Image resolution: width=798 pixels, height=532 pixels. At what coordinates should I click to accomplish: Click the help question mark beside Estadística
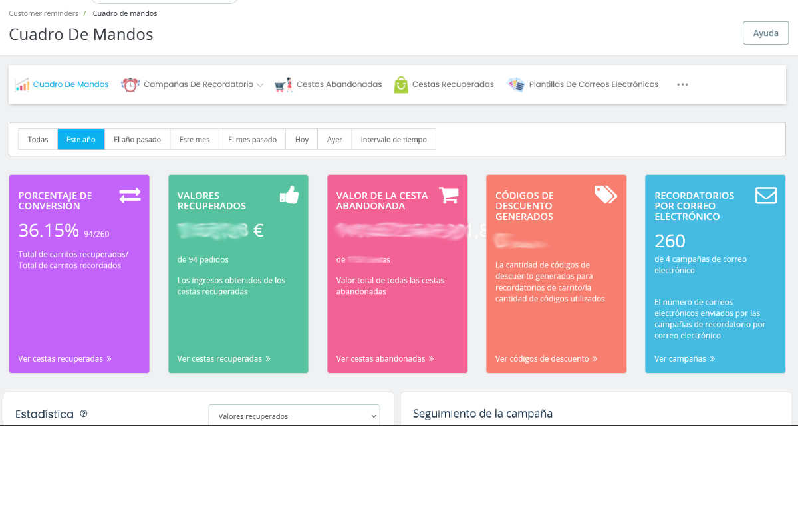(84, 414)
